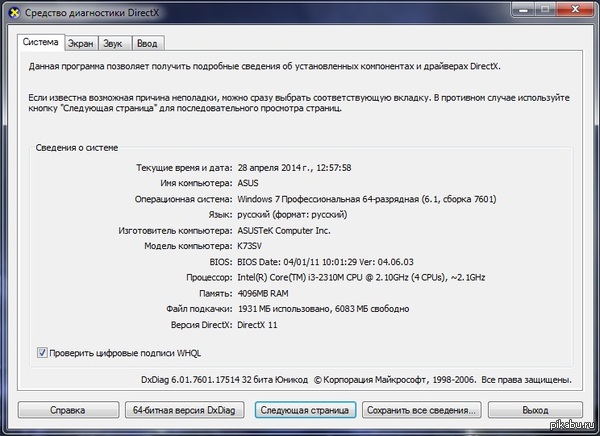Image resolution: width=600 pixels, height=436 pixels.
Task: Exit using the Выход button
Action: 534,410
